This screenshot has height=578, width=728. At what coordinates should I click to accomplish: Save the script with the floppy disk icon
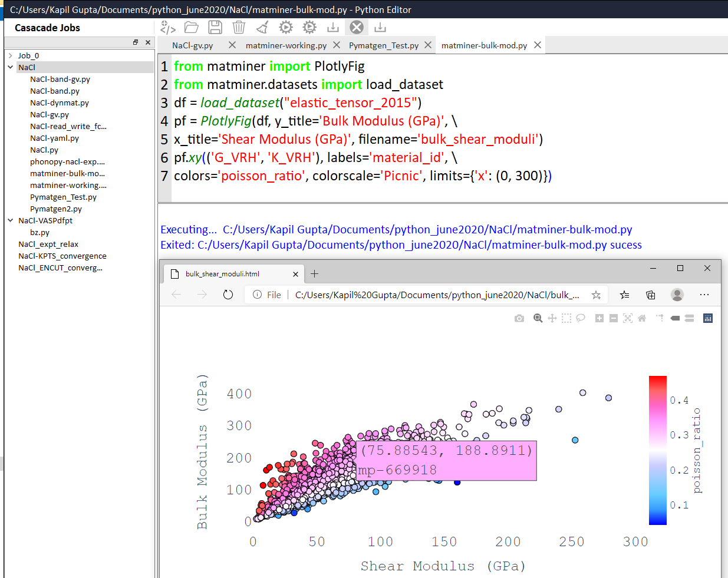click(215, 27)
